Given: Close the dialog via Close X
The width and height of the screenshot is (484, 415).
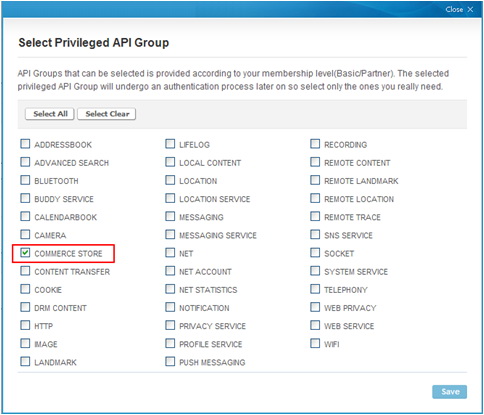Looking at the screenshot, I should point(459,9).
